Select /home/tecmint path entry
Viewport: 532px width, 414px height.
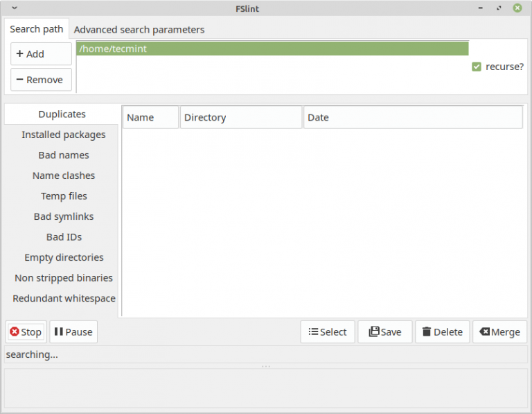tap(272, 49)
